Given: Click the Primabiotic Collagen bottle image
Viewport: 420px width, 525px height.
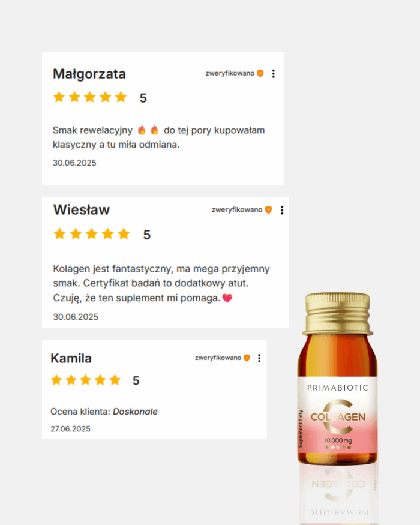Looking at the screenshot, I should pos(338,380).
